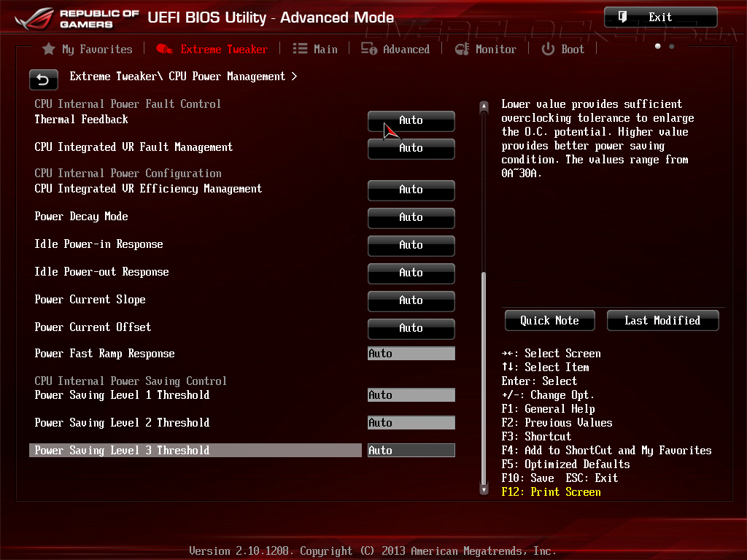Open Power Current Slope dropdown
This screenshot has height=560, width=747.
411,300
